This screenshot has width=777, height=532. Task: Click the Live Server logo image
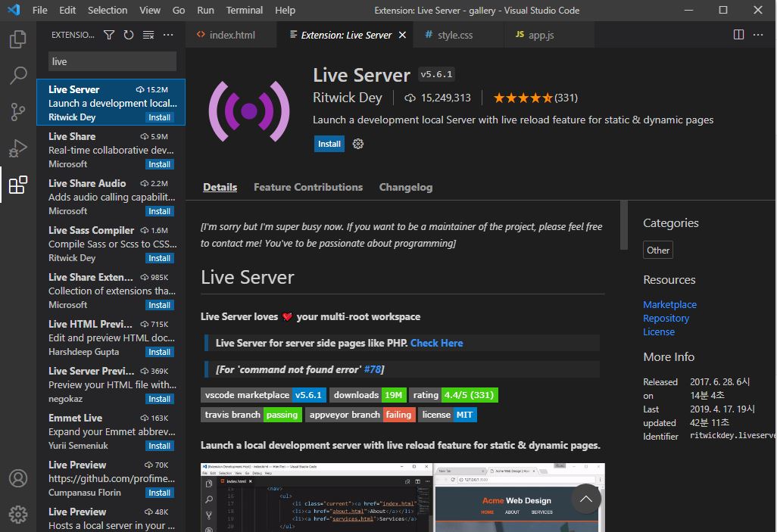pos(248,111)
